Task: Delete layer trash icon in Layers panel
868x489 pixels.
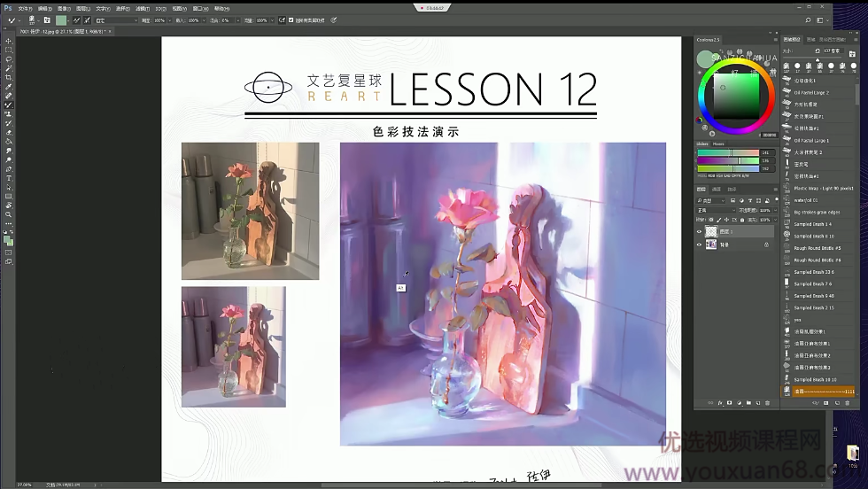Action: point(767,403)
